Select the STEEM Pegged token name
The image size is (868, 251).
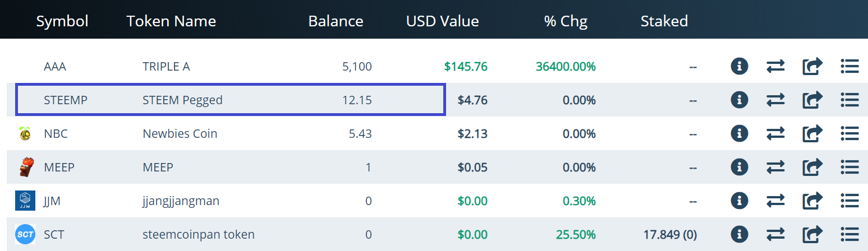182,100
